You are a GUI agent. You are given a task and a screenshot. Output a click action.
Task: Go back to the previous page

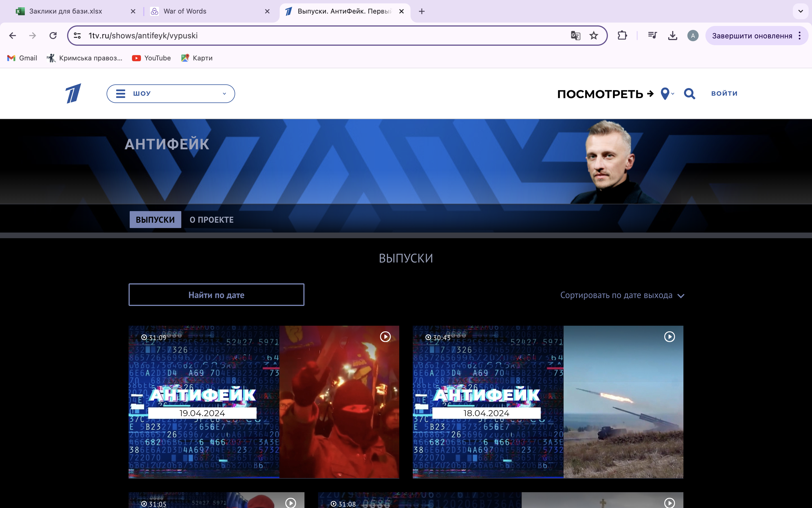coord(12,36)
